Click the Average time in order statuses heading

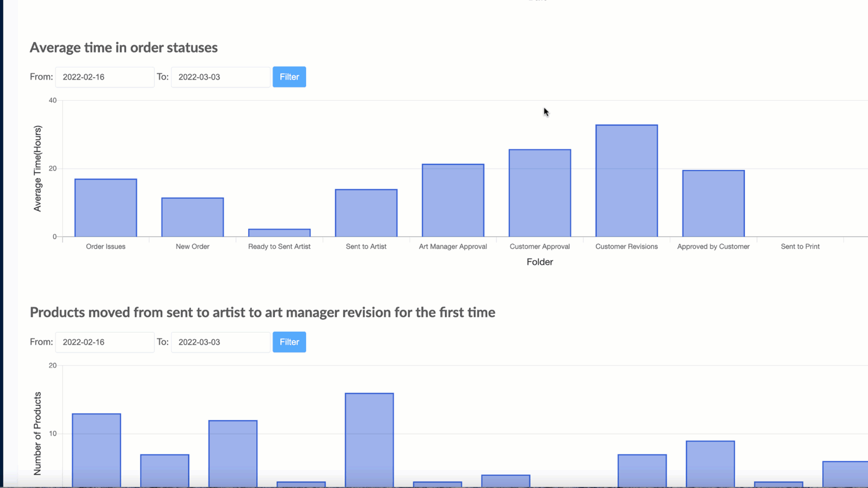pyautogui.click(x=124, y=48)
